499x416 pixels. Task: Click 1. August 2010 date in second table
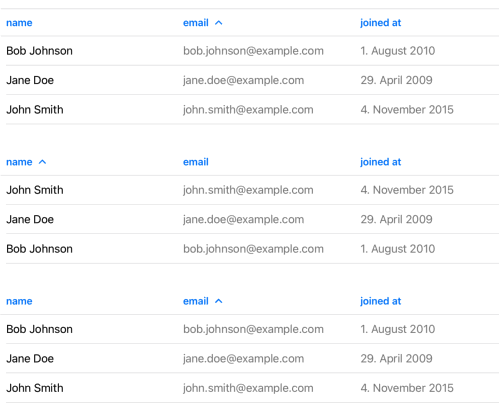point(398,249)
